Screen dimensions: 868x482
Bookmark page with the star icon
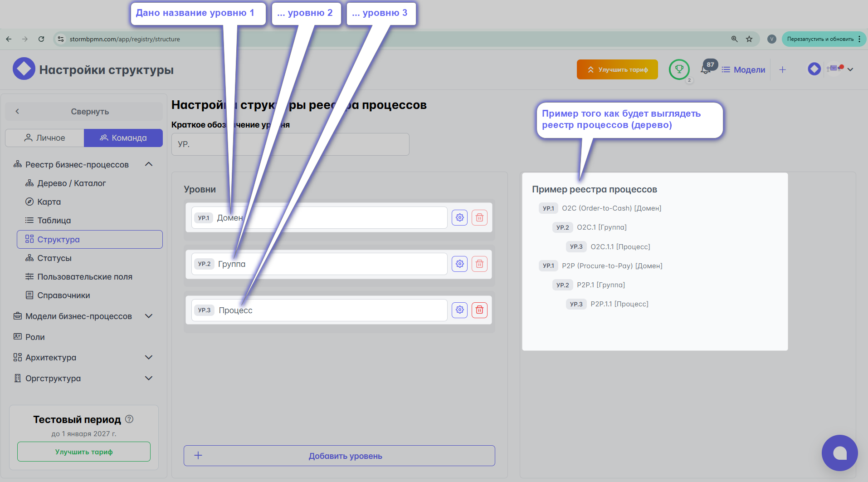pos(749,39)
